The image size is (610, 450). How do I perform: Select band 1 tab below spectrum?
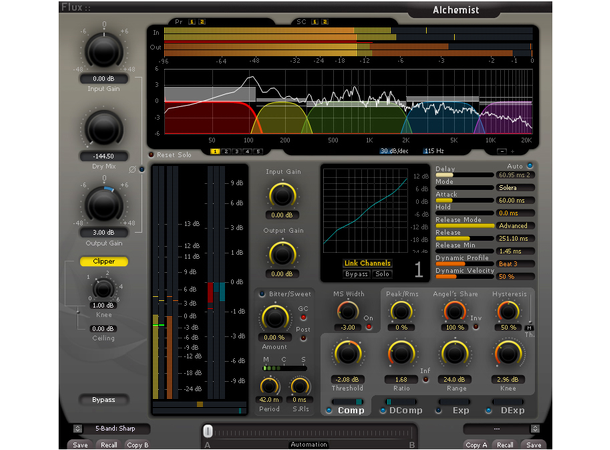click(215, 151)
